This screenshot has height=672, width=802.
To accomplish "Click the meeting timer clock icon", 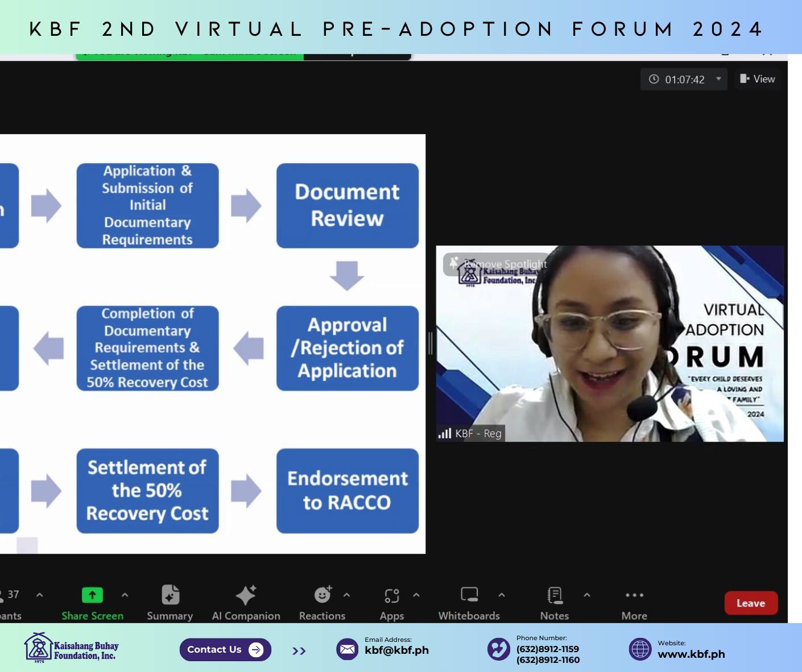I will pyautogui.click(x=654, y=79).
